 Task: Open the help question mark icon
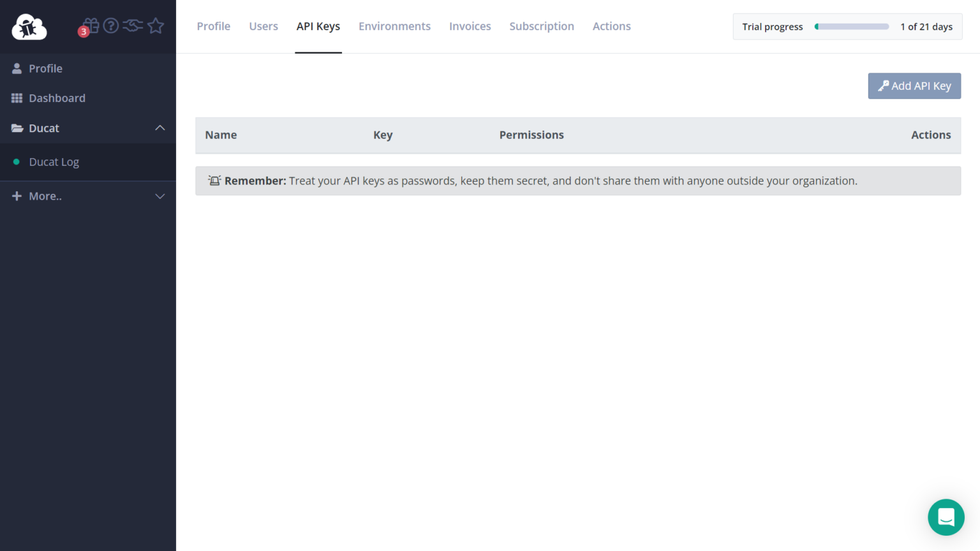(111, 26)
